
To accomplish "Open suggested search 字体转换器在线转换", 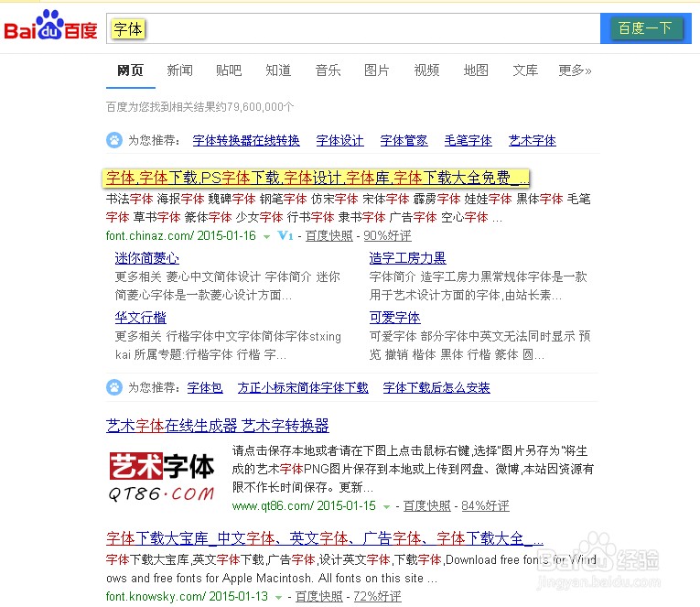I will coord(246,141).
